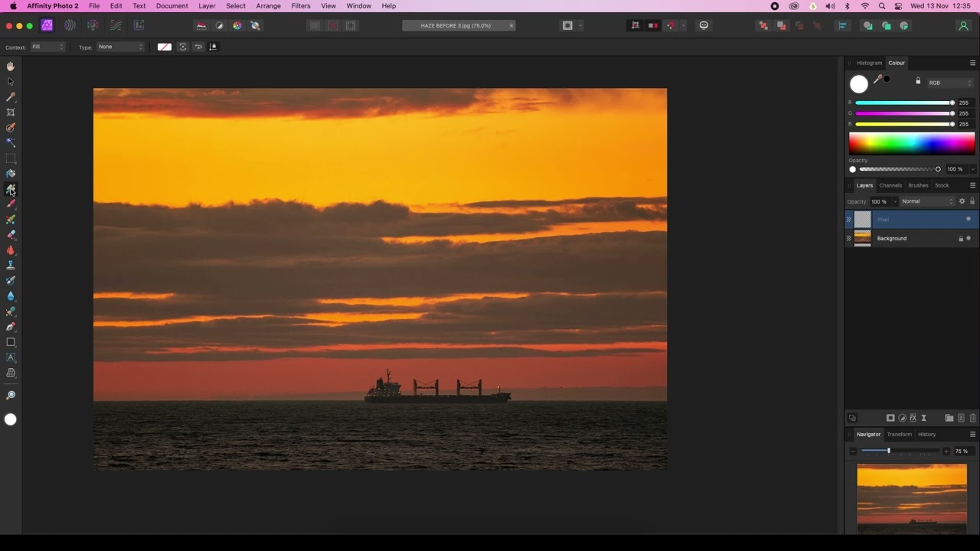Toggle snapping with the magnet icon

(671, 25)
